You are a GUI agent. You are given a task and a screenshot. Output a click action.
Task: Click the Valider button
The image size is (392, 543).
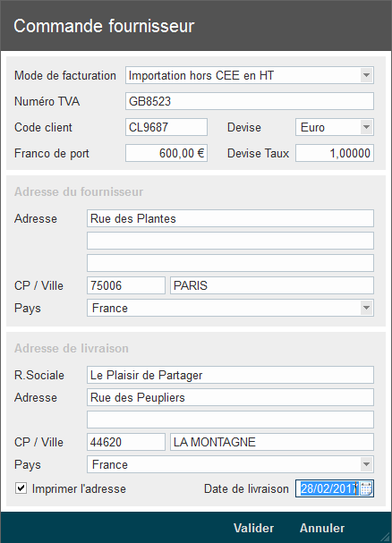(253, 528)
